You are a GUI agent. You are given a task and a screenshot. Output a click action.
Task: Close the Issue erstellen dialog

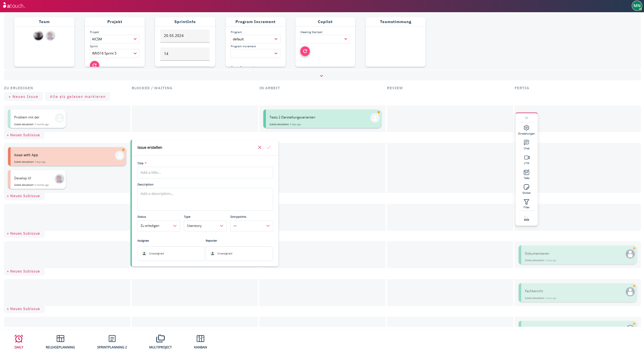(x=259, y=147)
